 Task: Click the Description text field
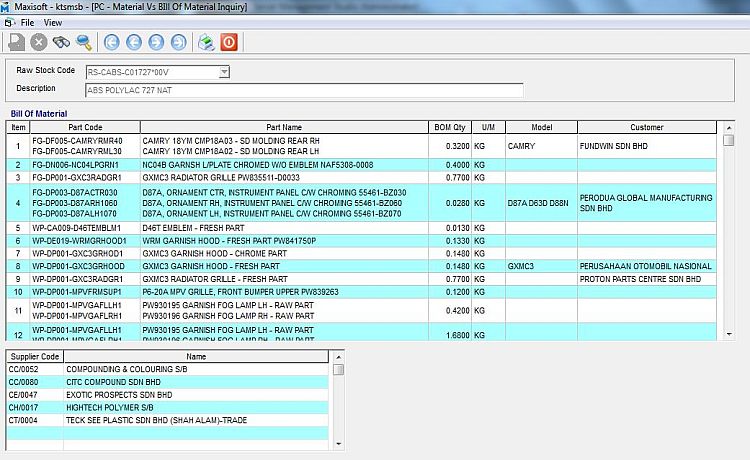tap(304, 90)
